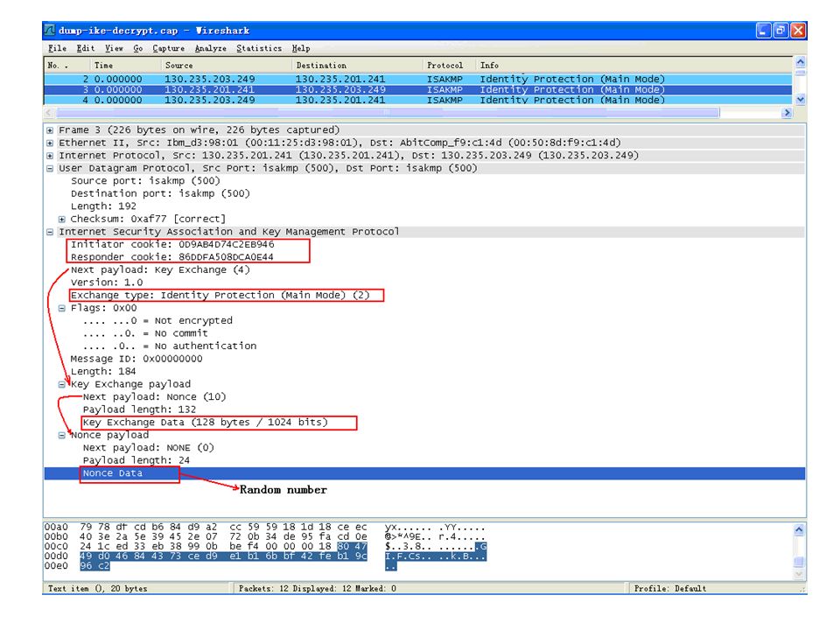The image size is (840, 630).
Task: Select packet number 2 row
Action: point(418,79)
